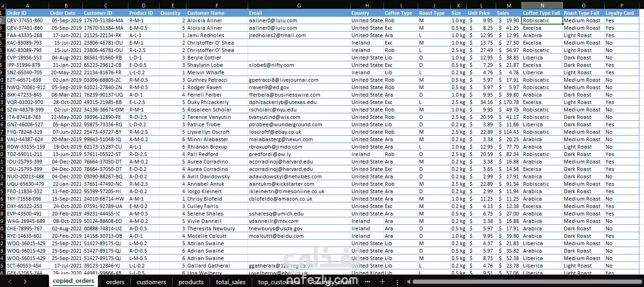The image size is (644, 287).
Task: Select column H header
Action: coord(367,6)
